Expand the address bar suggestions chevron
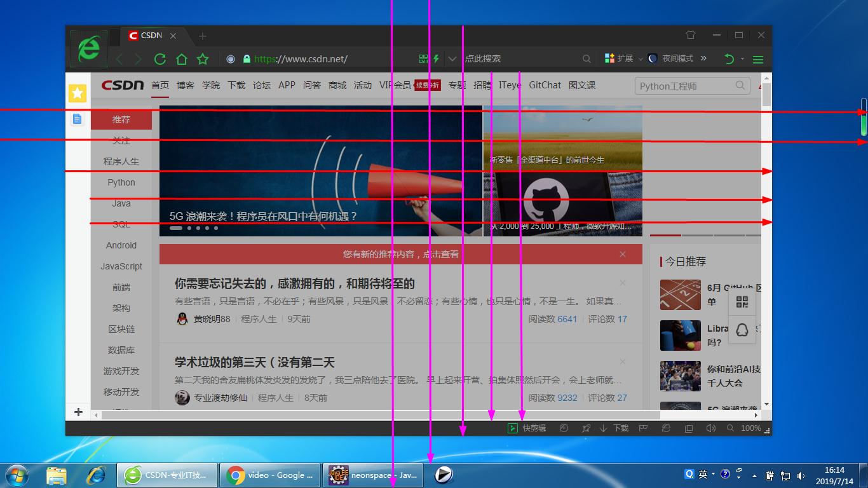Screen dimensions: 868x488 coord(452,58)
